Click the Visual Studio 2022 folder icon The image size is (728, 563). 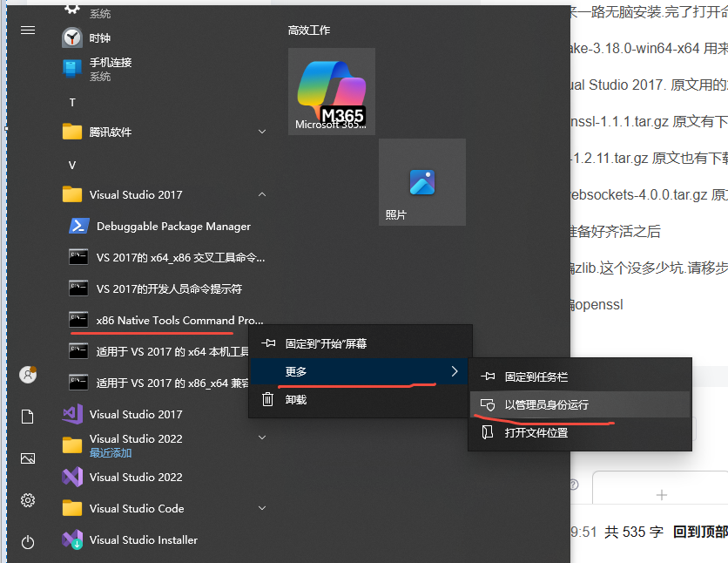click(72, 445)
